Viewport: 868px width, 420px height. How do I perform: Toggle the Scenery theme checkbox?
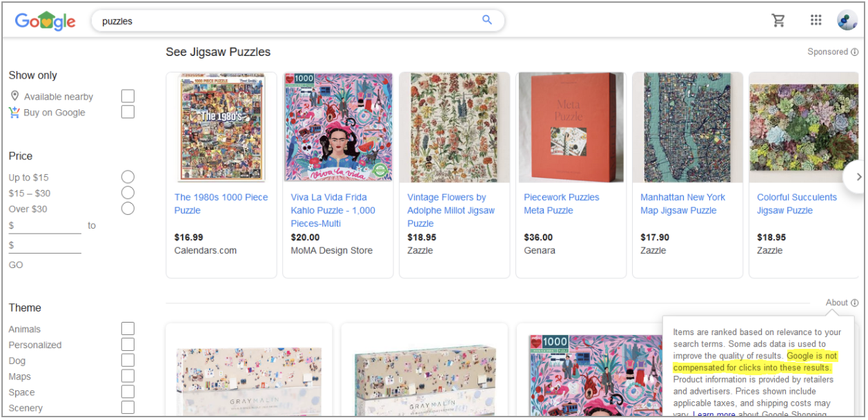coord(128,408)
